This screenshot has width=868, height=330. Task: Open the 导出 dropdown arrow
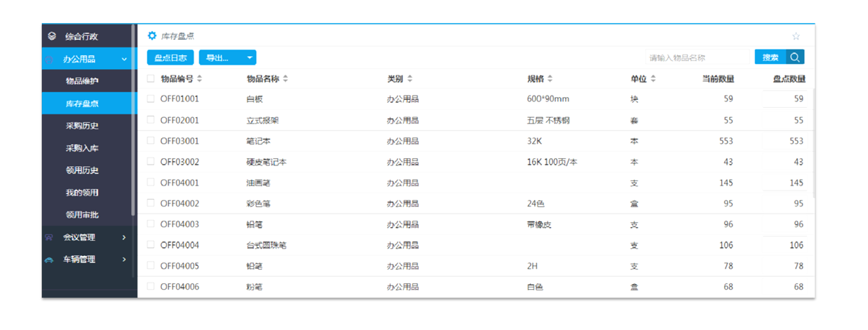coord(249,58)
